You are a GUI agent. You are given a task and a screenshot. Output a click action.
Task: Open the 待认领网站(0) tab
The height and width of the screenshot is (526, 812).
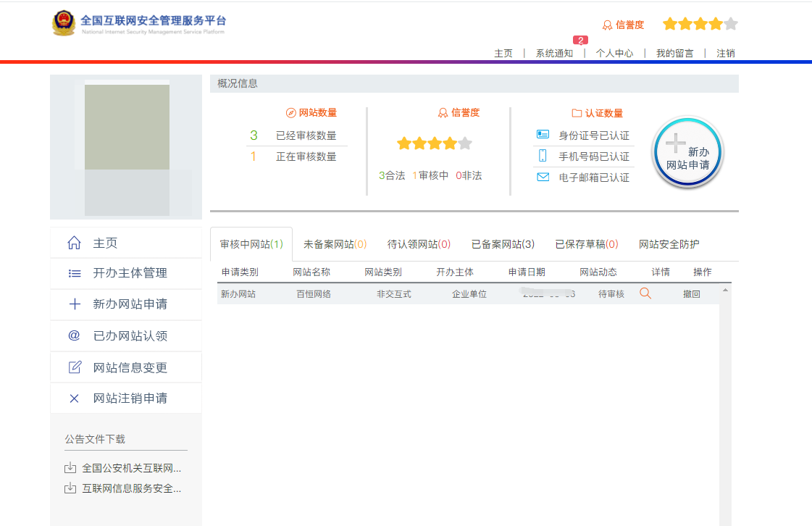click(419, 244)
